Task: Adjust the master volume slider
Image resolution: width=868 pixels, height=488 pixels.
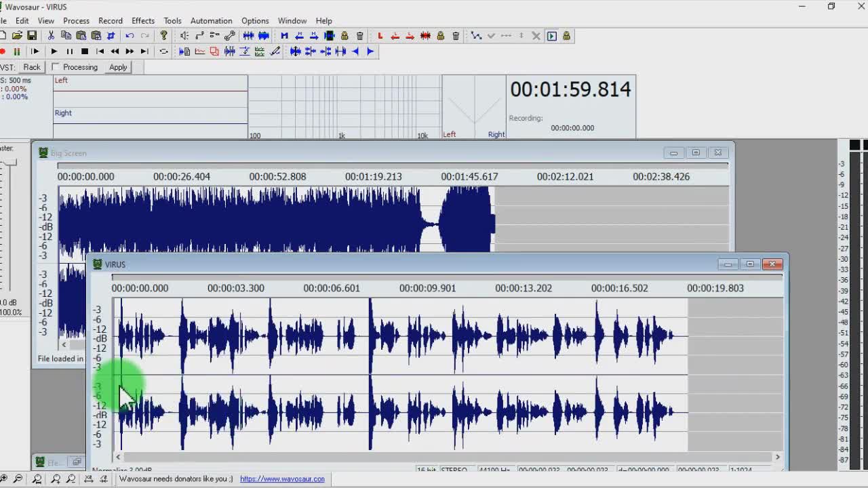Action: (x=11, y=163)
